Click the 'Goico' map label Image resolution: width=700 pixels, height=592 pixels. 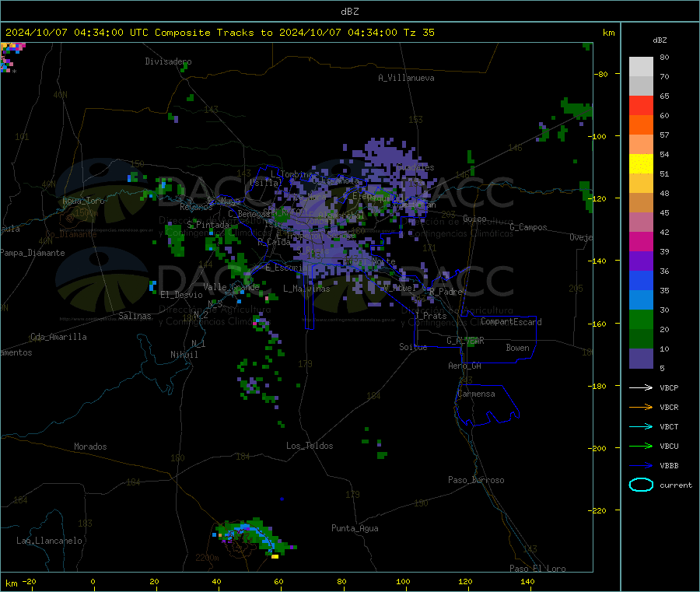point(474,219)
